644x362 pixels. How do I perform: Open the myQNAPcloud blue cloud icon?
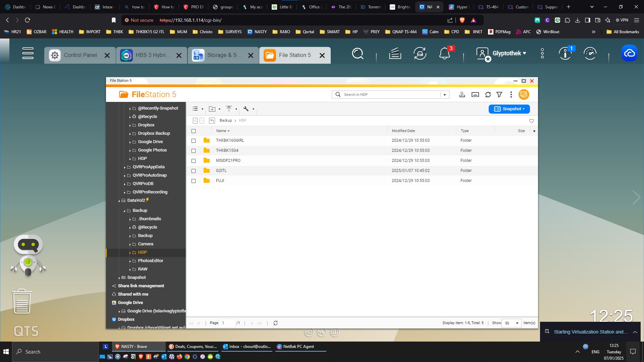point(629,53)
